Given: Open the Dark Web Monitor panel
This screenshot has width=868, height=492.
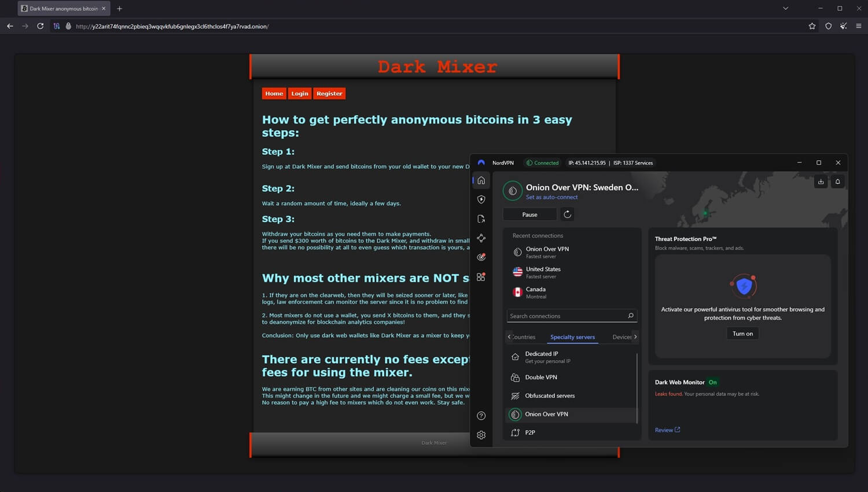Looking at the screenshot, I should click(x=481, y=257).
